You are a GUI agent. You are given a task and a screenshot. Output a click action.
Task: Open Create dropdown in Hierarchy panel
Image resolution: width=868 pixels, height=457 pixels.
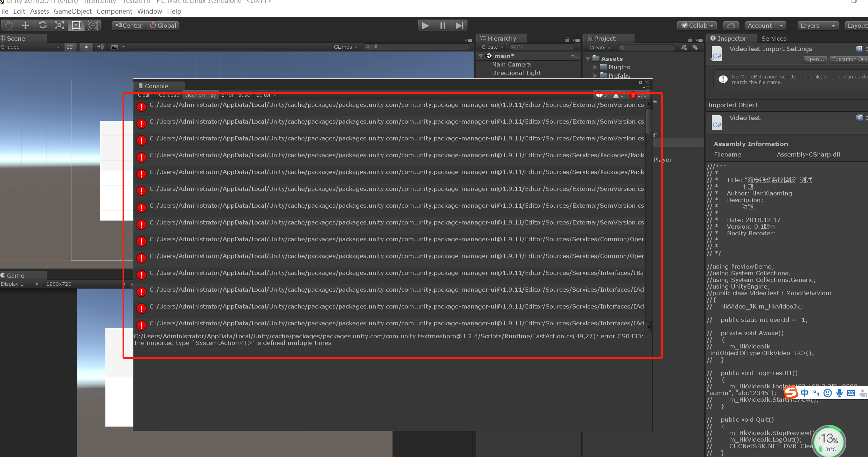click(492, 47)
